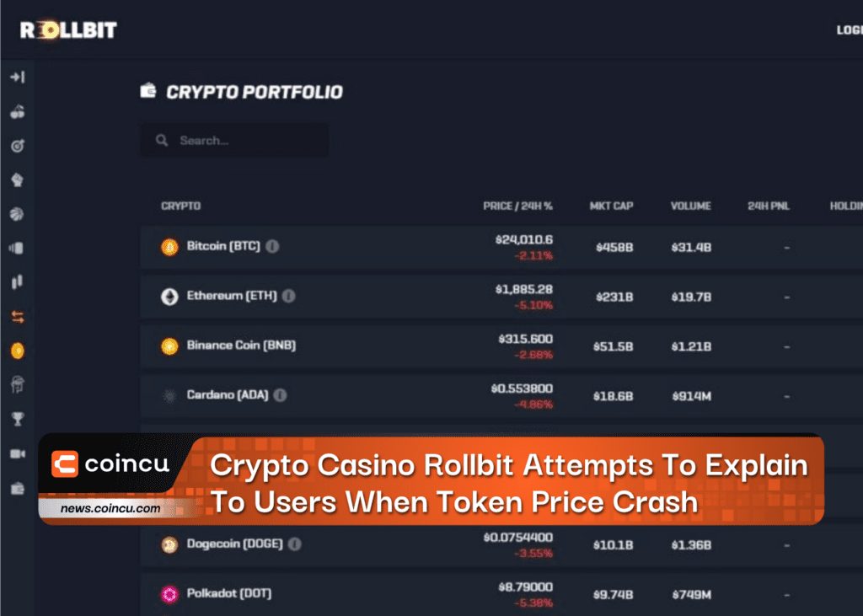Open the helmet icon in the sidebar
This screenshot has width=863, height=616.
pyautogui.click(x=17, y=384)
